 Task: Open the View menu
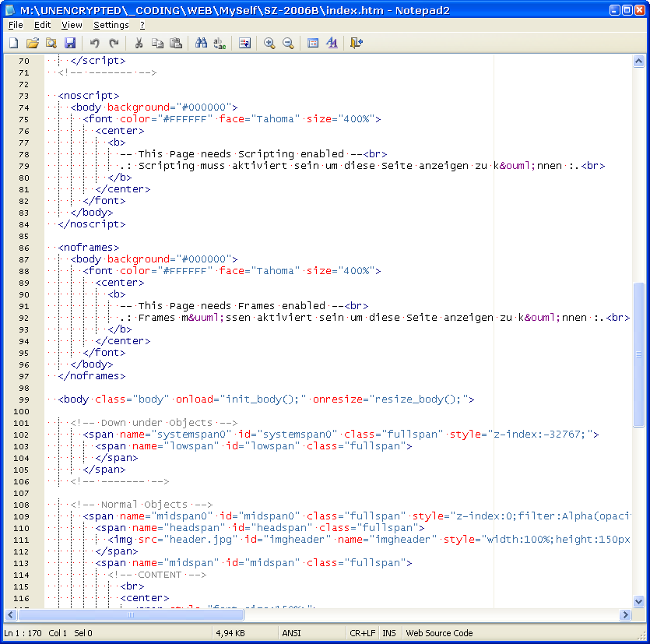pyautogui.click(x=72, y=25)
